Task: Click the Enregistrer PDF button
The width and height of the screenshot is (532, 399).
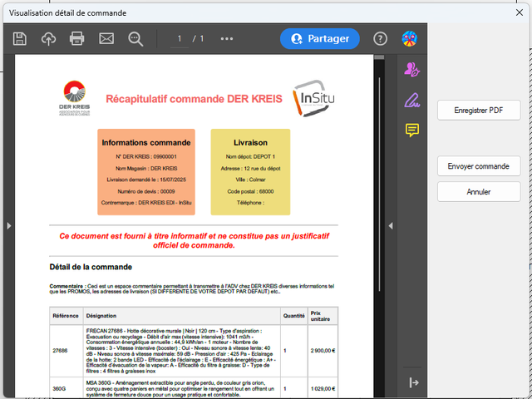Action: (x=479, y=111)
